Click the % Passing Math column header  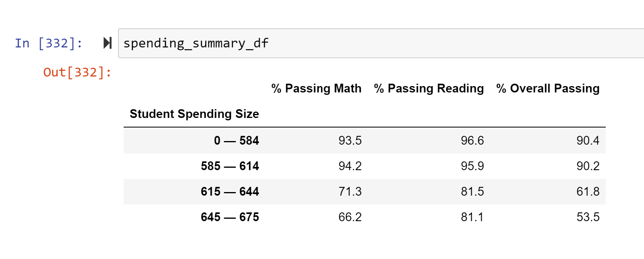click(316, 88)
